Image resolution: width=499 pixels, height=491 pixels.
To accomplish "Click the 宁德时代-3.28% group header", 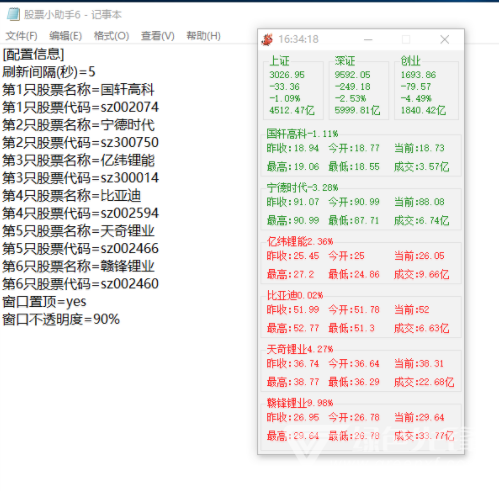I will 302,188.
